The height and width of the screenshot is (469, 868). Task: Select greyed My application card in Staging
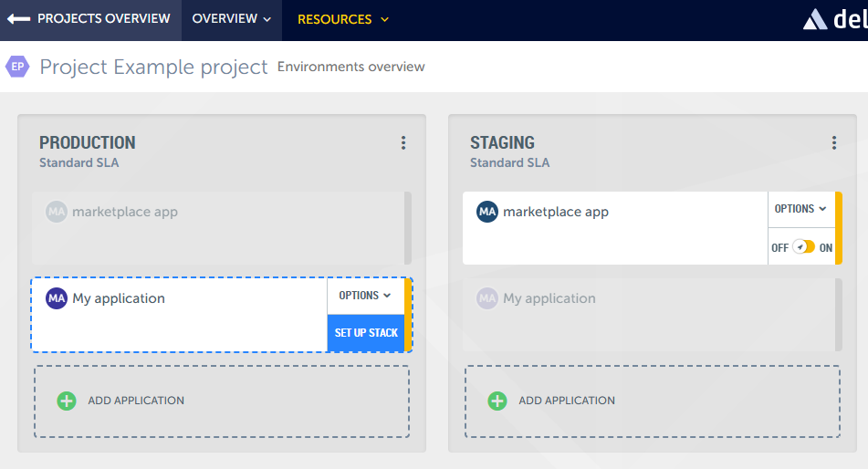[650, 315]
